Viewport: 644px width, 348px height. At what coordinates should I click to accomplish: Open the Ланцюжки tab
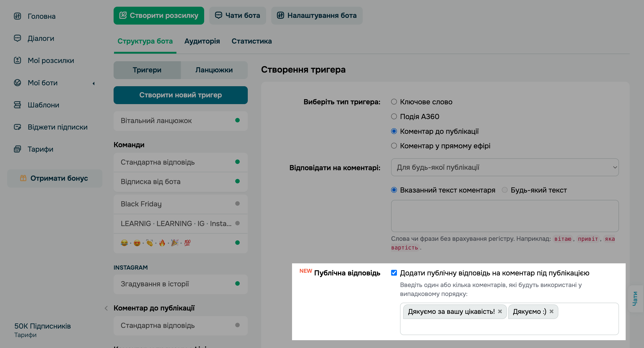click(x=214, y=70)
